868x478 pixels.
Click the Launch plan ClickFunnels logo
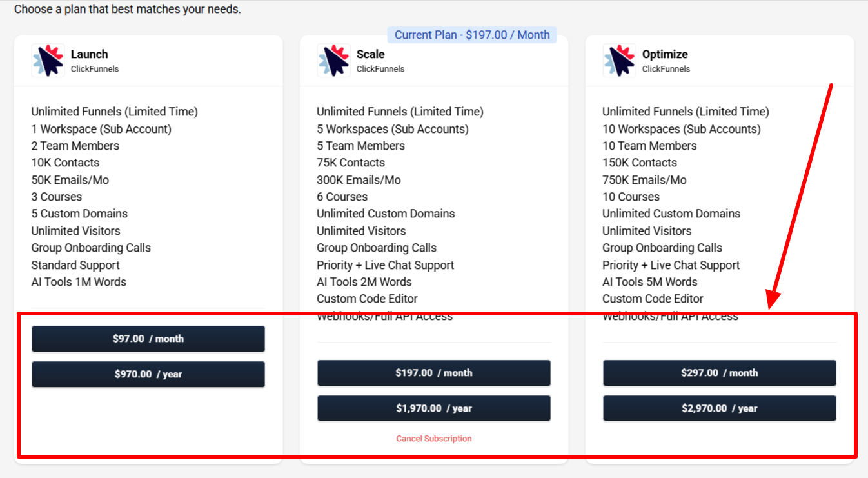tap(48, 61)
